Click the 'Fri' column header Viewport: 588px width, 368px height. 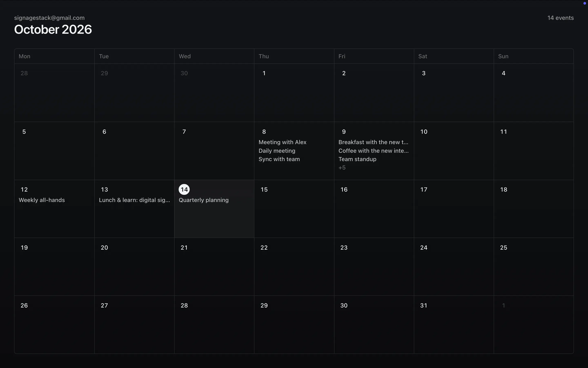(x=342, y=56)
